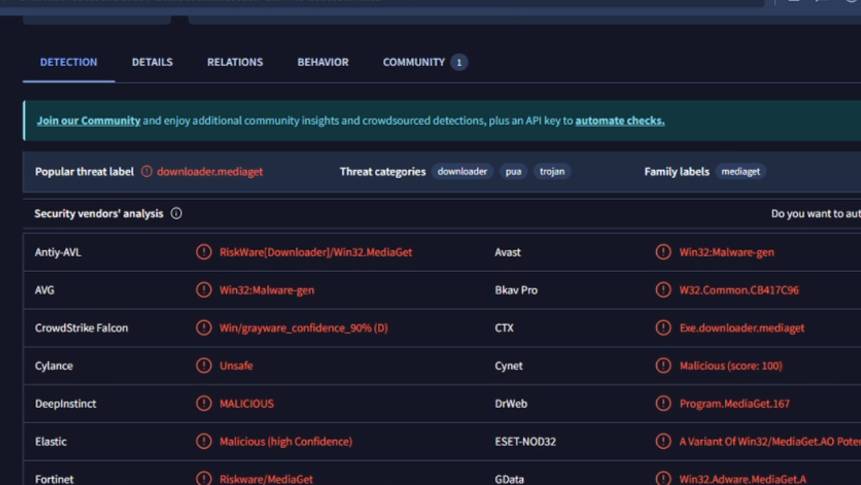This screenshot has height=485, width=861.
Task: Click AVG's Win32:Malware-gen result
Action: 267,290
